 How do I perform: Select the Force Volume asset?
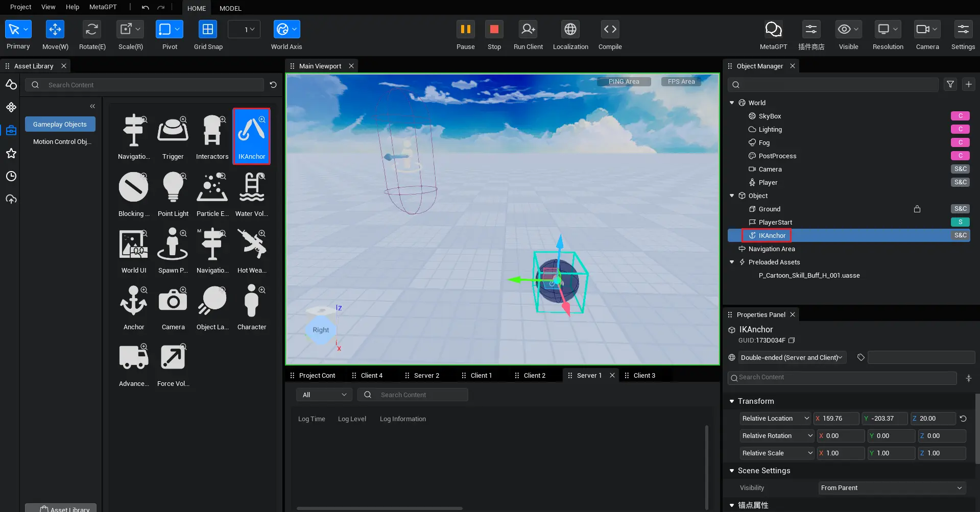point(173,364)
